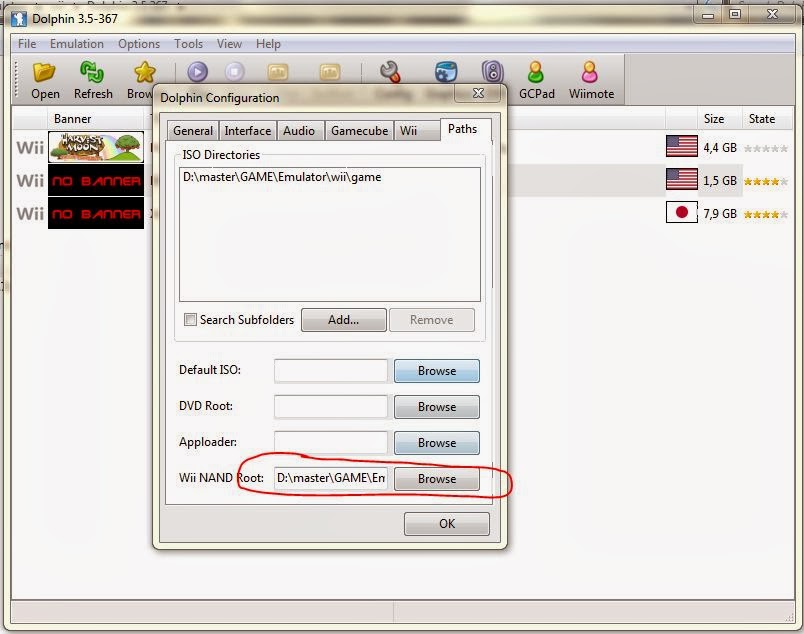The width and height of the screenshot is (804, 634).
Task: Click the Remove button
Action: [432, 320]
